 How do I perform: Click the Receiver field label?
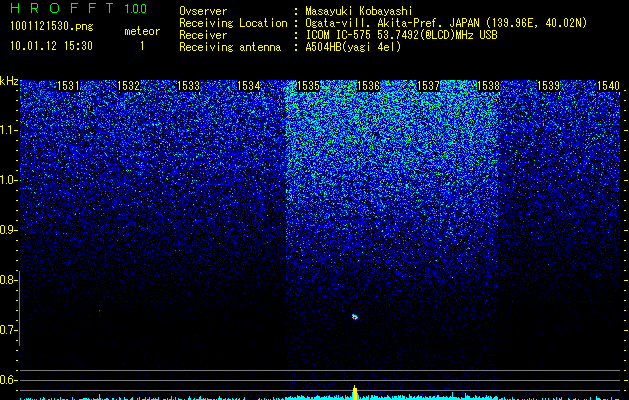coord(203,35)
